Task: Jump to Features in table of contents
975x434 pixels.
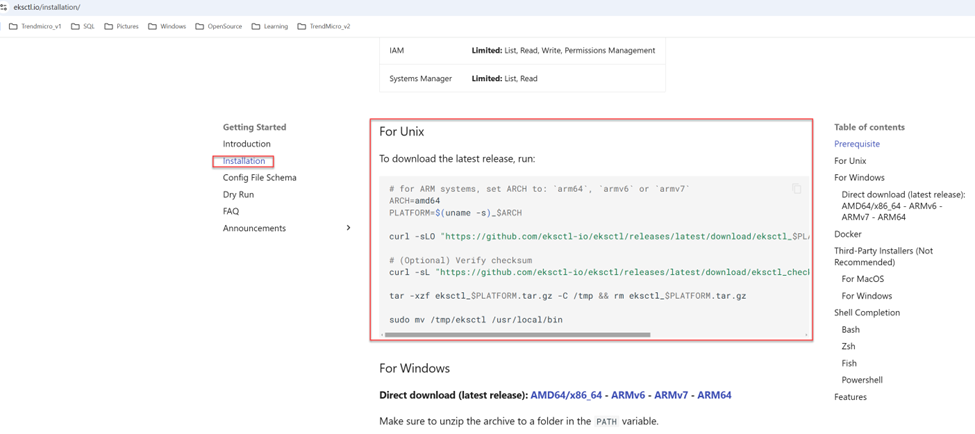Action: tap(850, 397)
